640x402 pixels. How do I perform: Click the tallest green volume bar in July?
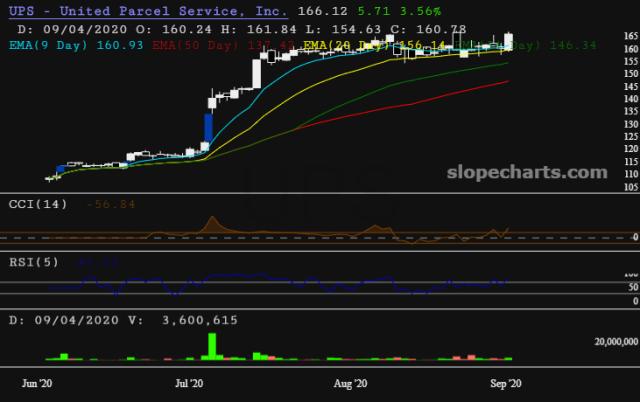pos(212,346)
